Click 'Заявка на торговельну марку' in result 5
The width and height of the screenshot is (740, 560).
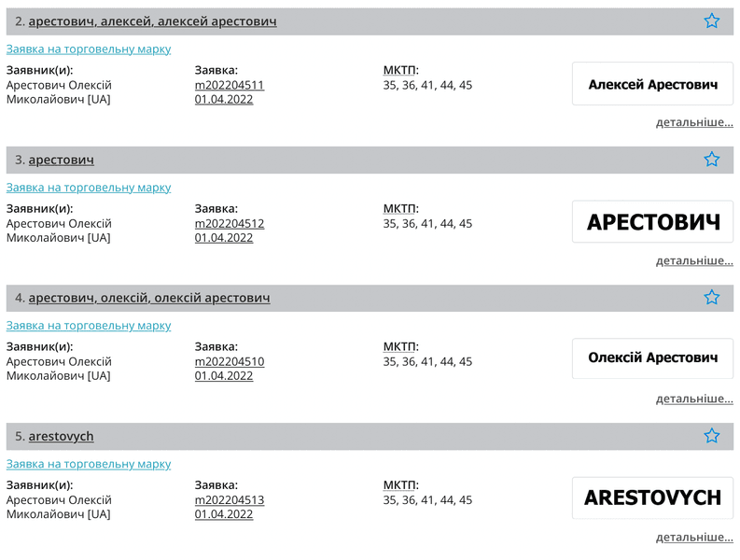click(x=89, y=464)
